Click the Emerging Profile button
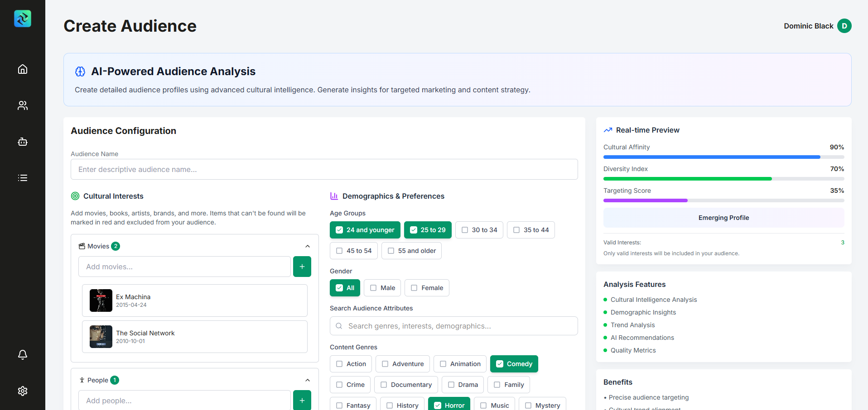The image size is (868, 410). pos(723,218)
